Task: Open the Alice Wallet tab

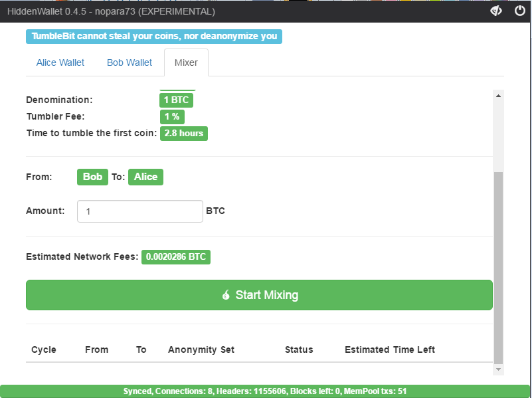Action: tap(60, 62)
